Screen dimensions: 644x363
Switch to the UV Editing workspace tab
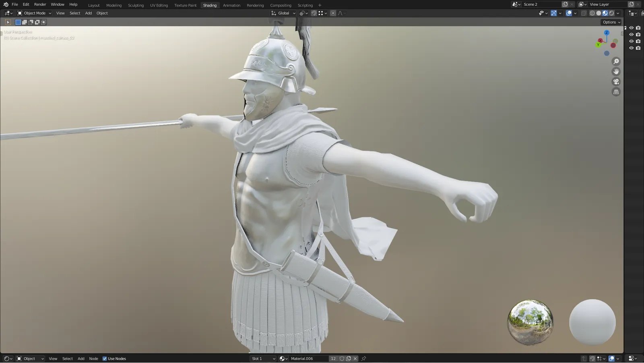point(159,5)
